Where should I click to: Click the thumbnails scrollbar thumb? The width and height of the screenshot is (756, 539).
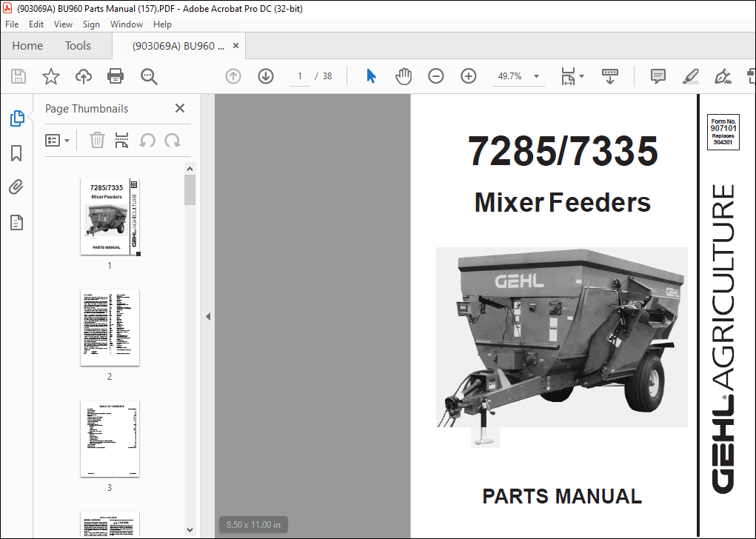(190, 190)
